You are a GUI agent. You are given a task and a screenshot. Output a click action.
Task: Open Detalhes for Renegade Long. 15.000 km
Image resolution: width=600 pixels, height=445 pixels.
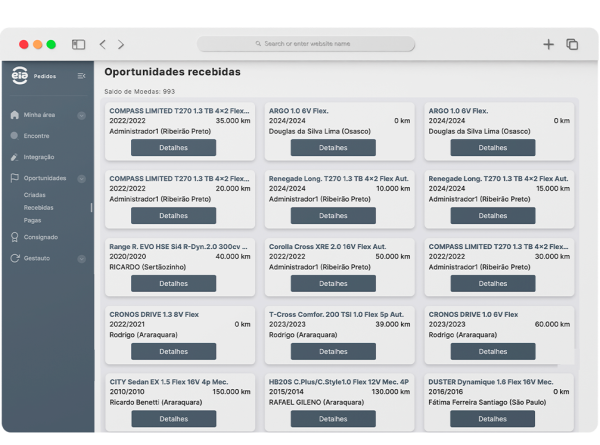tap(493, 215)
